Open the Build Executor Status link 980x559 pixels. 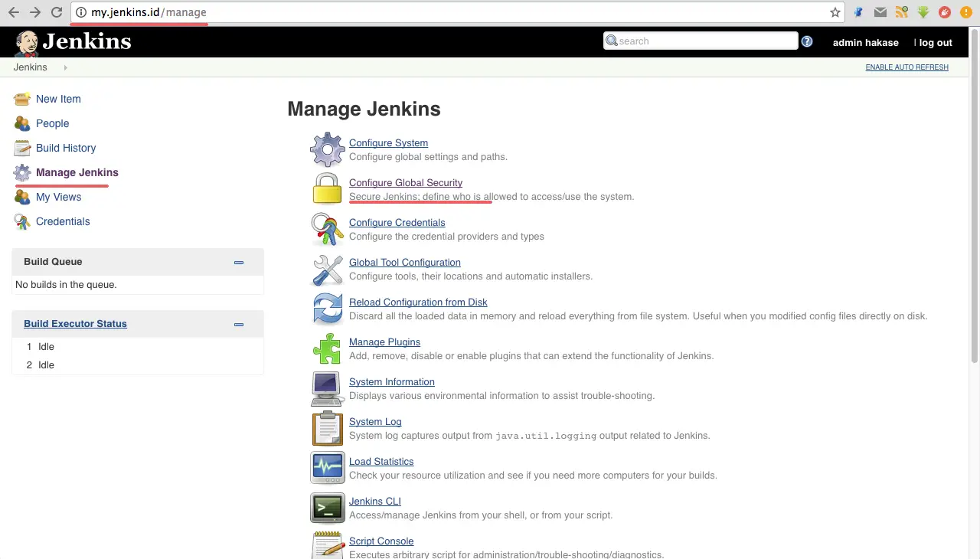tap(75, 324)
